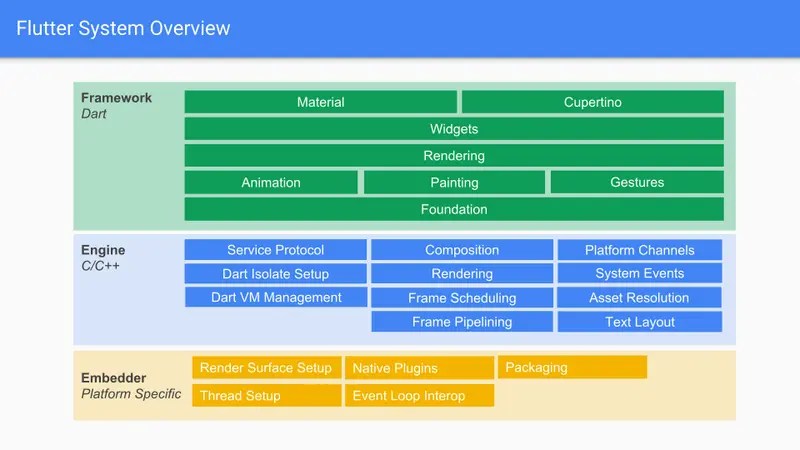Viewport: 800px width, 450px height.
Task: Select the Text Layout box
Action: pyautogui.click(x=640, y=322)
